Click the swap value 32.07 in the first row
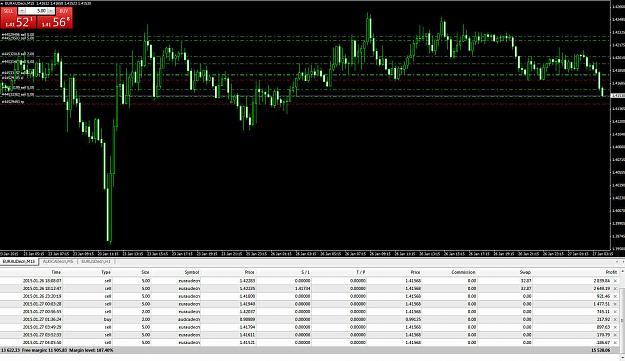This screenshot has height=361, width=625. (526, 281)
